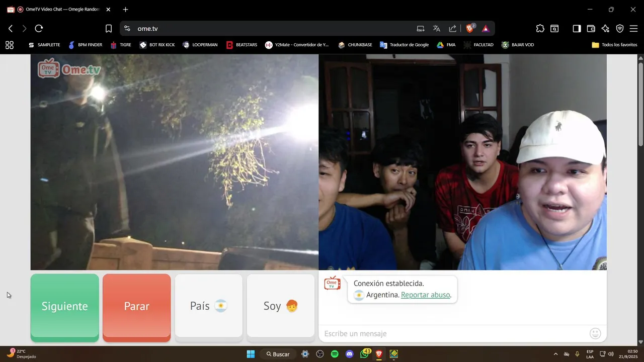Open the FACULTAD bookmark
This screenshot has height=362, width=644.
coord(478,45)
